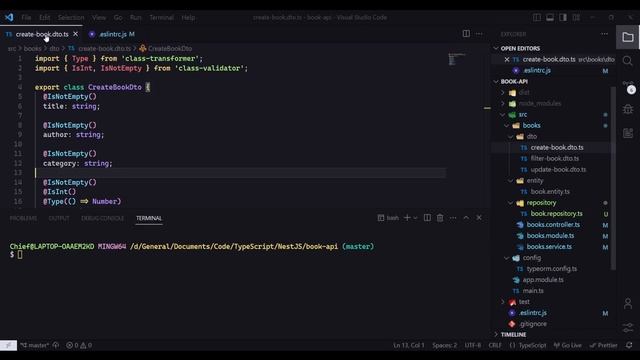The height and width of the screenshot is (360, 640).
Task: Close the terminal panel
Action: click(479, 218)
